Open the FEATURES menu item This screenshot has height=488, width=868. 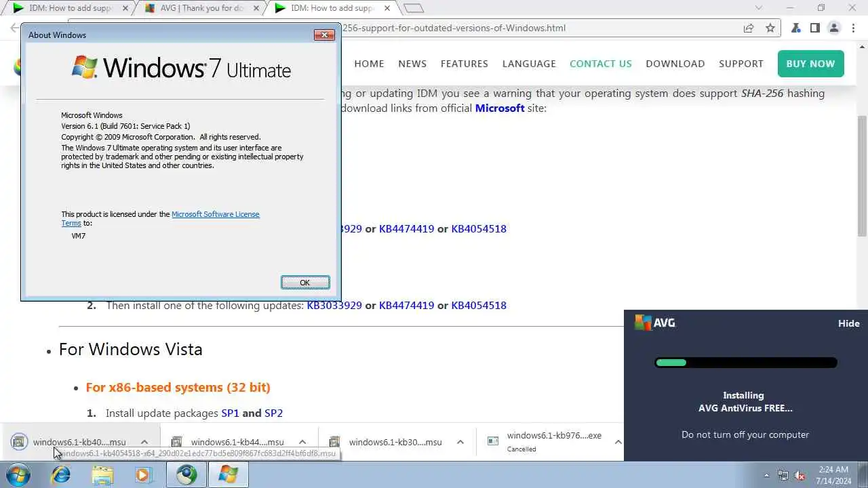point(465,64)
